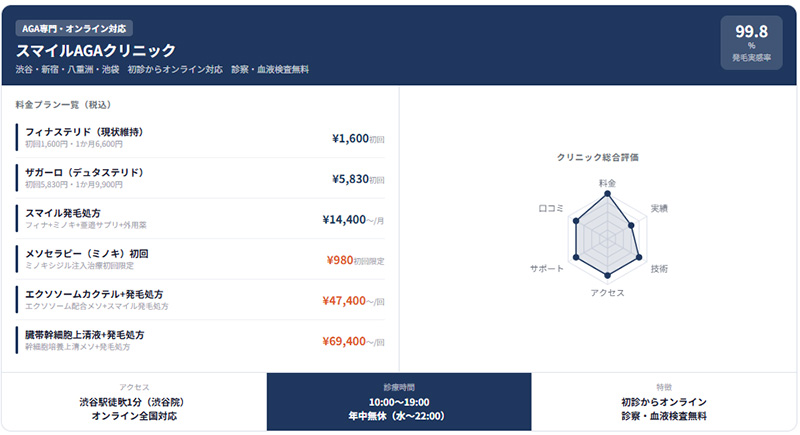Select the ザガーロ（デュタステリド） plan
Image resolution: width=800 pixels, height=435 pixels.
pyautogui.click(x=200, y=178)
